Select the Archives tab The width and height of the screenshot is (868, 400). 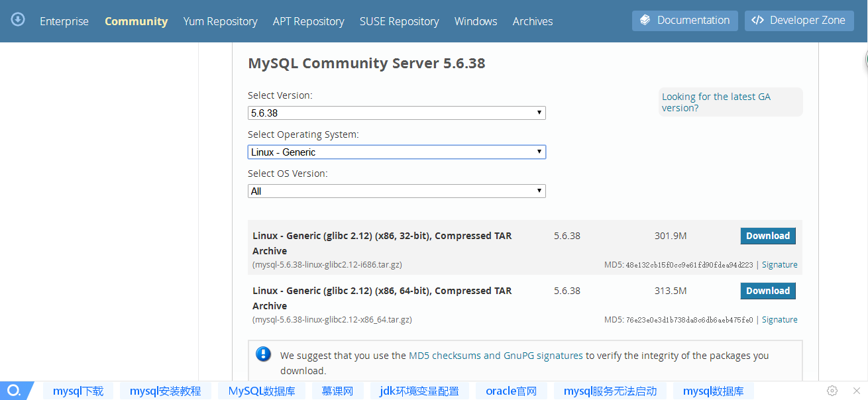532,21
